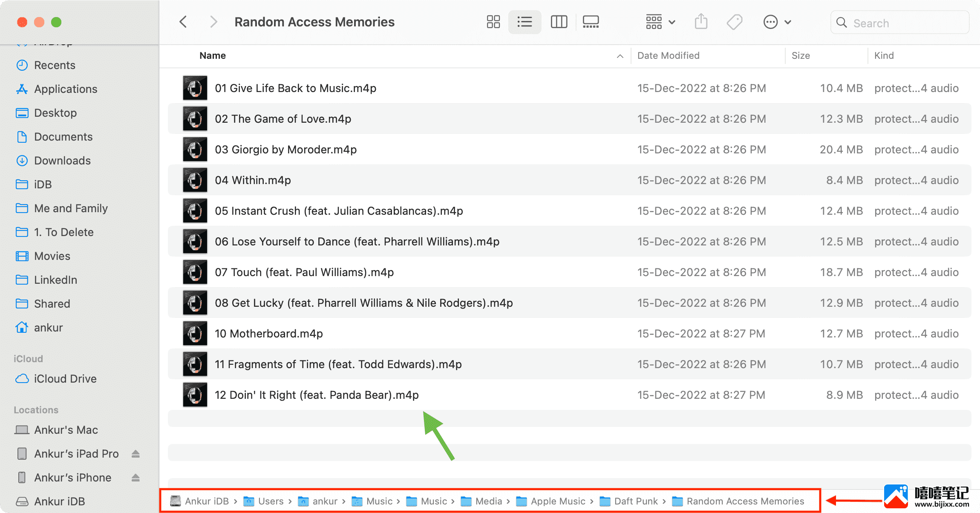The width and height of the screenshot is (980, 513).
Task: Click Apple Music in the path bar
Action: pos(551,501)
